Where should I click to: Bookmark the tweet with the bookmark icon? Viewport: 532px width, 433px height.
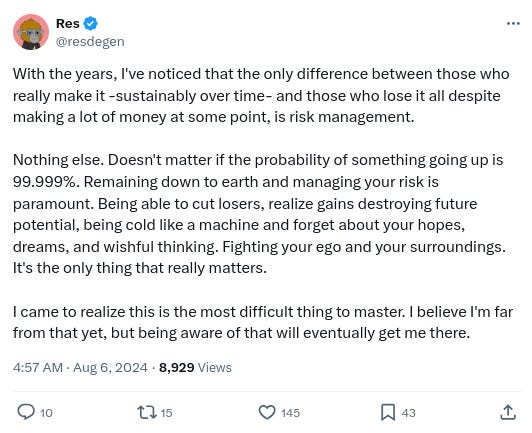387,412
